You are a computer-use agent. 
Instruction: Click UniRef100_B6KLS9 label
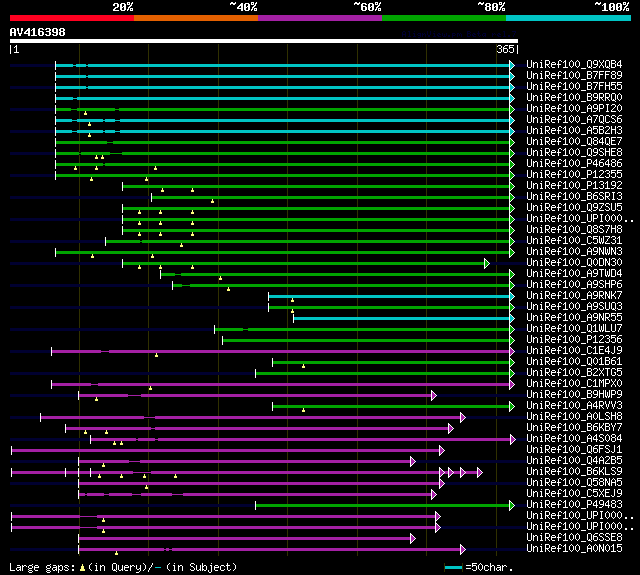click(574, 472)
